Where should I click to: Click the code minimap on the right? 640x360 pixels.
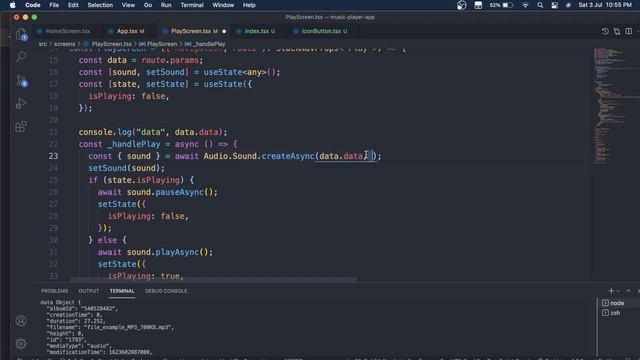pyautogui.click(x=615, y=106)
